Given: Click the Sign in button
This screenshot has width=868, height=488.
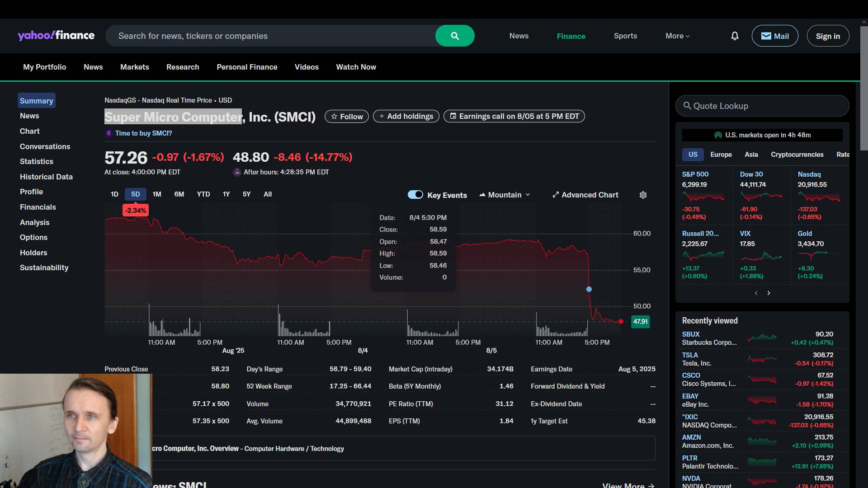Looking at the screenshot, I should 827,36.
